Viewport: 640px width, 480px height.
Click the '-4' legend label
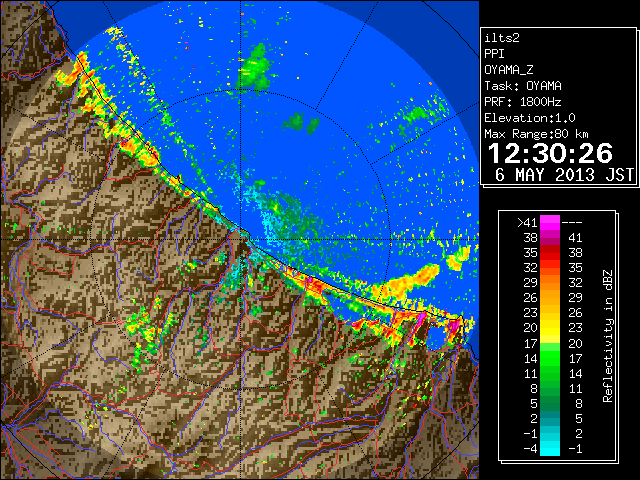pyautogui.click(x=531, y=449)
